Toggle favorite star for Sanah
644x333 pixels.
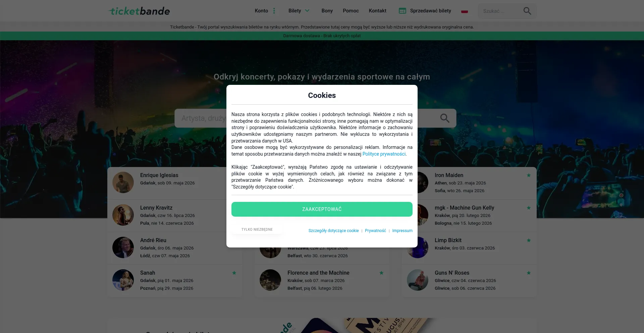[x=234, y=273]
